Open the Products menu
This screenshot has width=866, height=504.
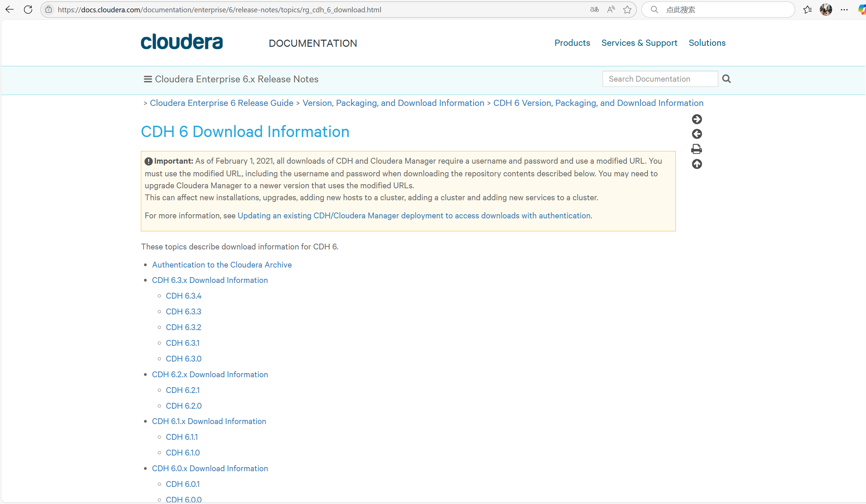coord(572,43)
